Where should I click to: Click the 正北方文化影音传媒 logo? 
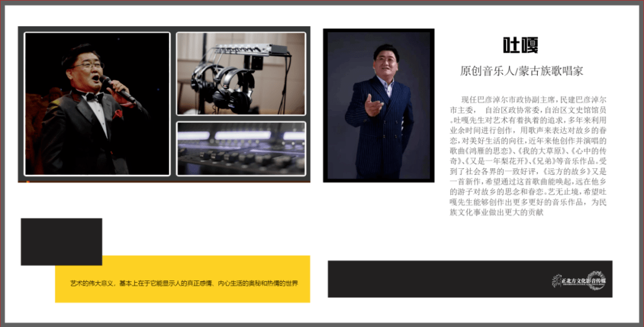point(578,281)
